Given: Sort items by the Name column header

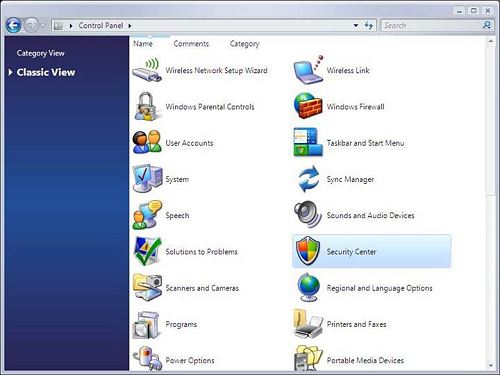Looking at the screenshot, I should tap(143, 44).
